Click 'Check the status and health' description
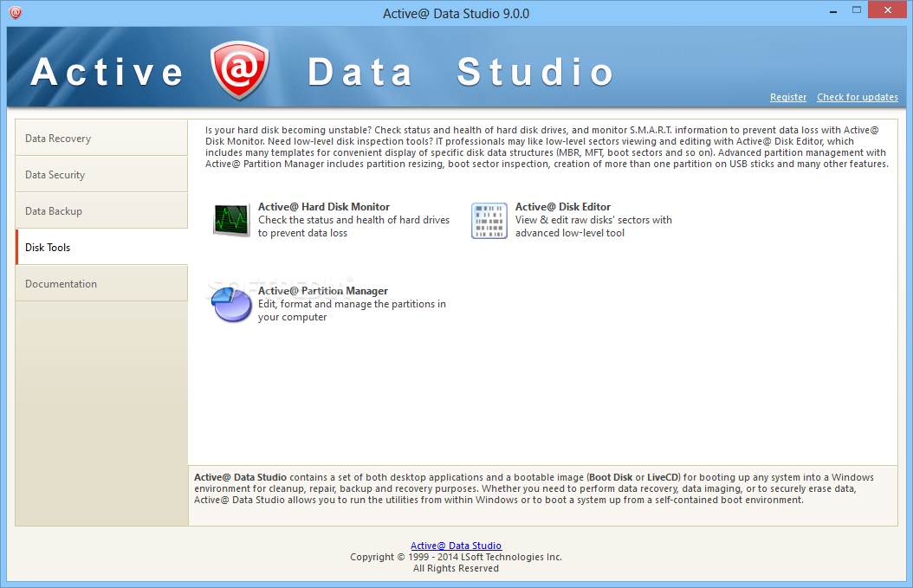 pos(353,227)
